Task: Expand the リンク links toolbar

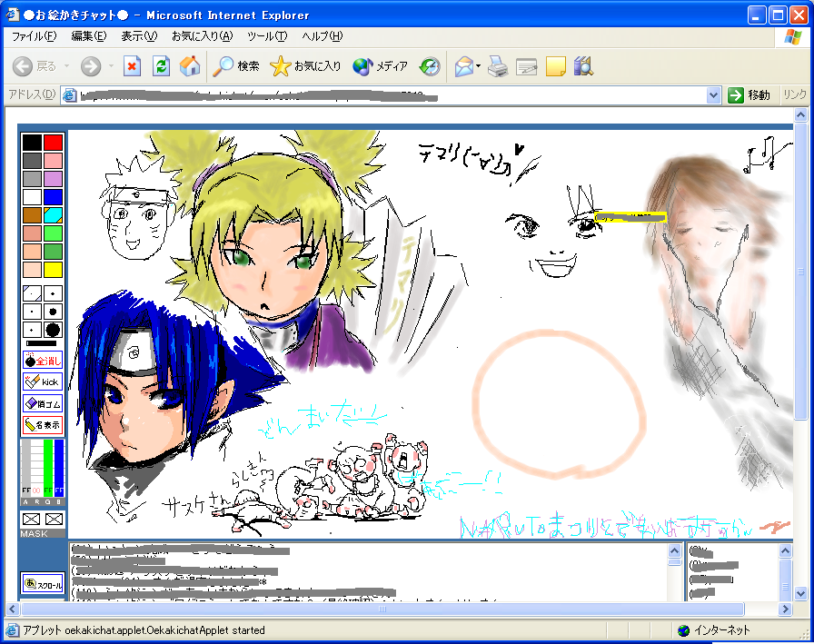Action: pos(795,94)
